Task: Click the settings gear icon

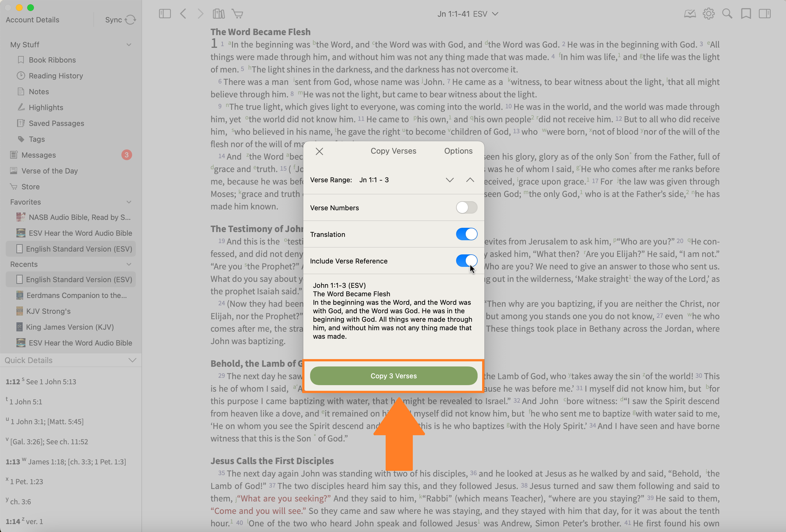Action: coord(708,14)
